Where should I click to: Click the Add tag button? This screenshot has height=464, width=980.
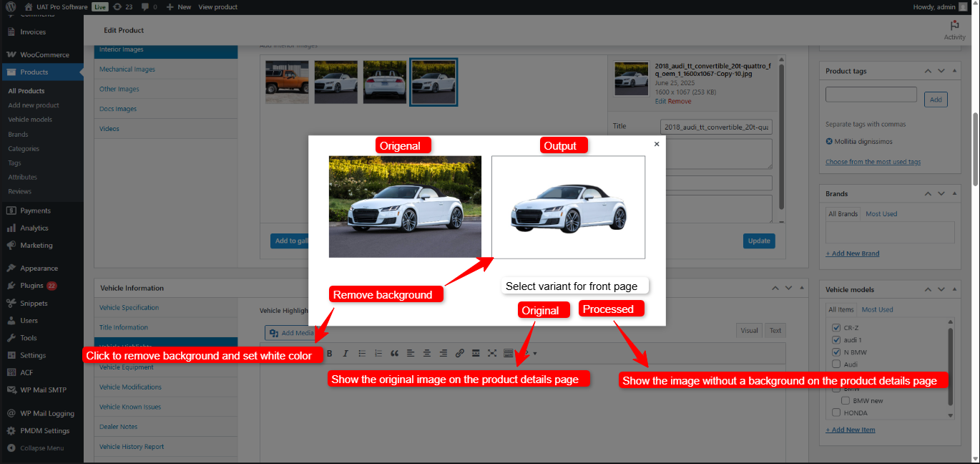[936, 100]
